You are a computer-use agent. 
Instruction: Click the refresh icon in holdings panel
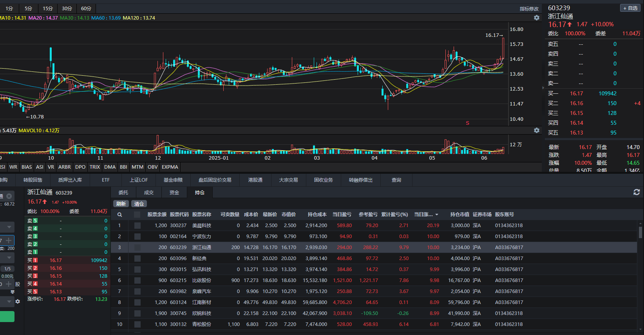[637, 192]
